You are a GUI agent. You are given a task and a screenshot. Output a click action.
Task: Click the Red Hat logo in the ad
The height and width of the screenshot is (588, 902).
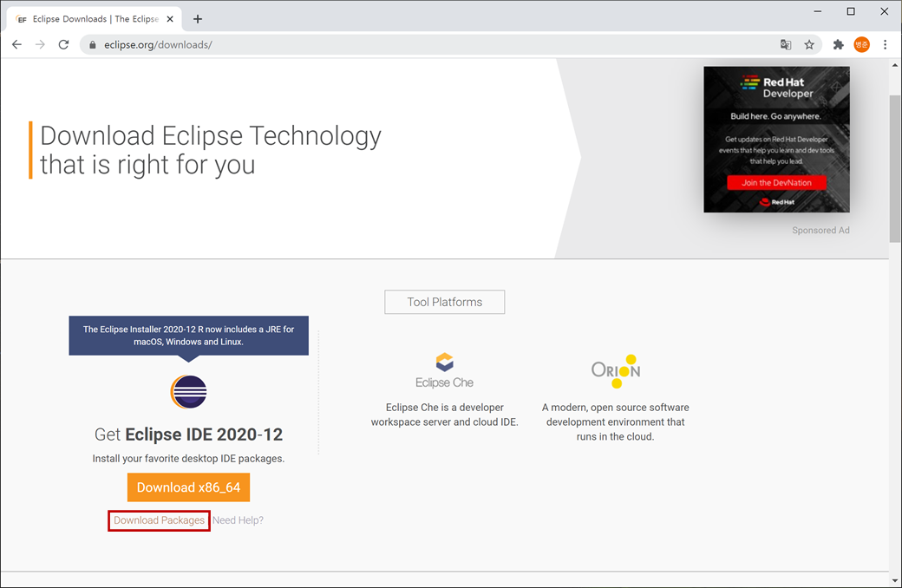coord(776,202)
